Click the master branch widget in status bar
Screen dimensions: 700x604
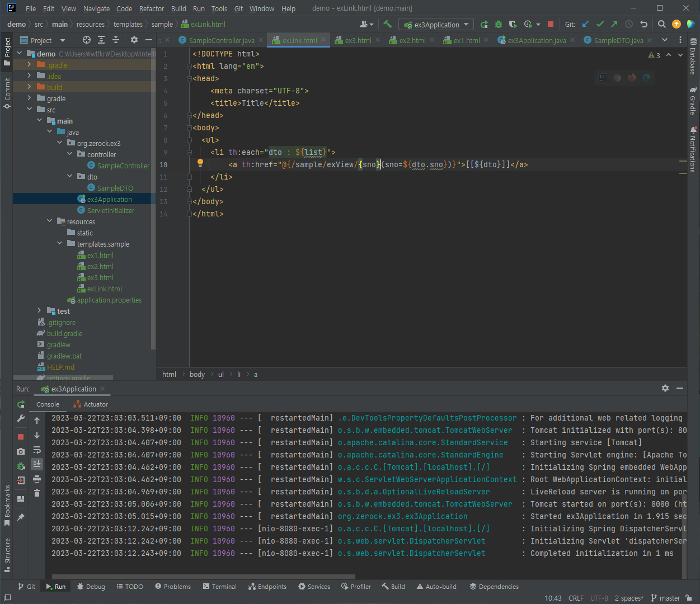pyautogui.click(x=665, y=598)
